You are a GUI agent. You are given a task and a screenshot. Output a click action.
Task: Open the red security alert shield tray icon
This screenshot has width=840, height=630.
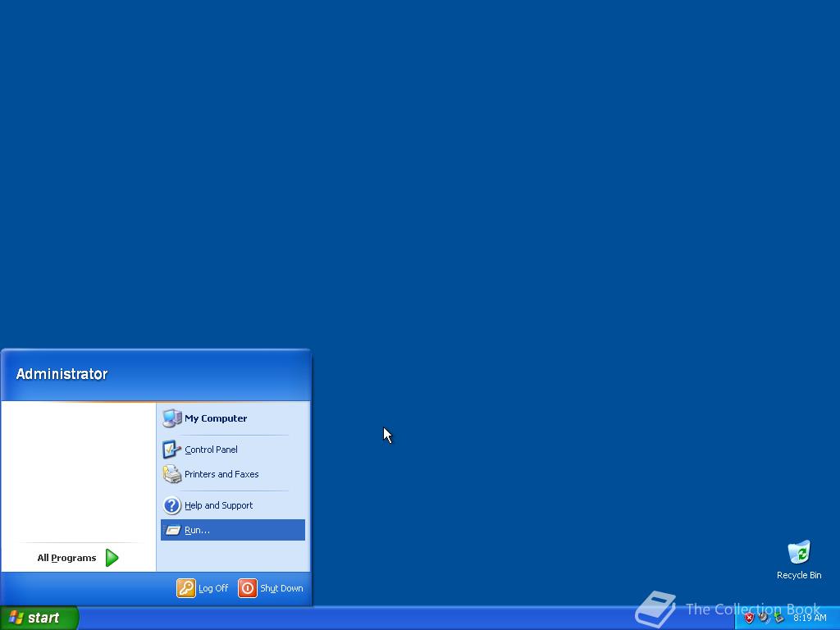[749, 618]
